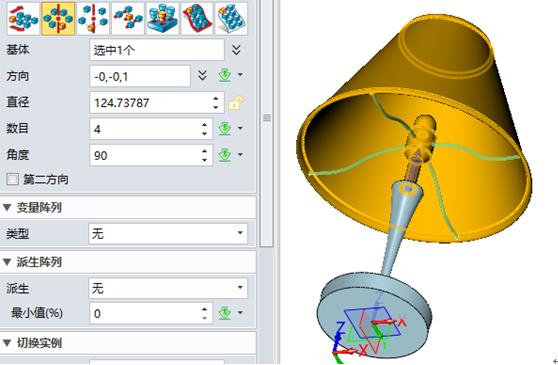Open the 类型 dropdown list
Screen dimensions: 558x365
click(x=168, y=233)
